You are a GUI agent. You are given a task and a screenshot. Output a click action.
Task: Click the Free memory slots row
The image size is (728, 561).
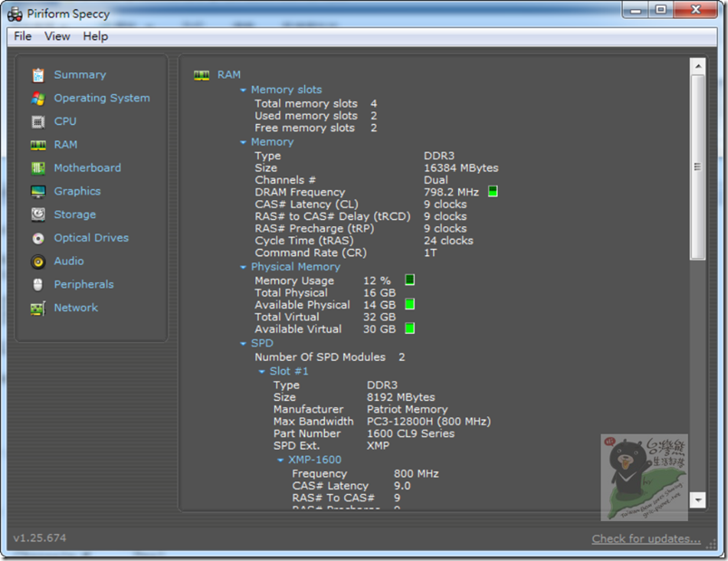point(316,128)
